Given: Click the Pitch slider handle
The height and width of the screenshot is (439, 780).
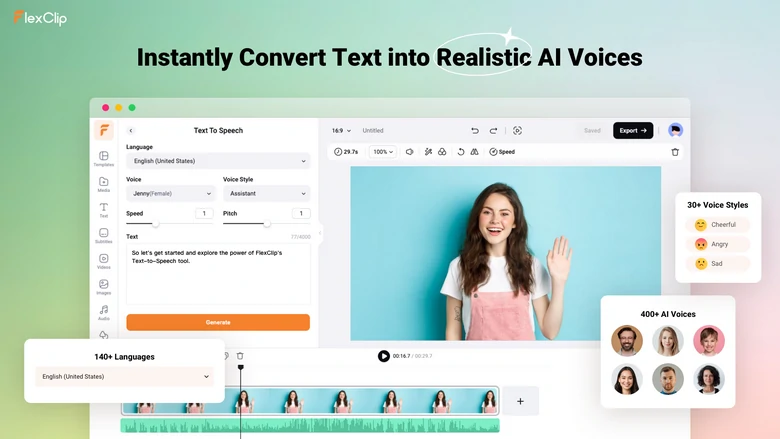Looking at the screenshot, I should (x=267, y=224).
